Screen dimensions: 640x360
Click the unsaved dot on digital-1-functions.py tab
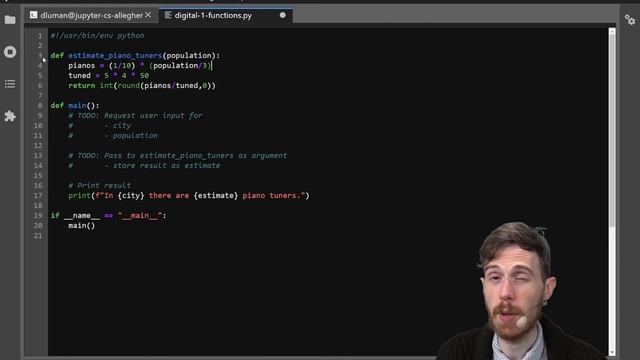(x=282, y=15)
